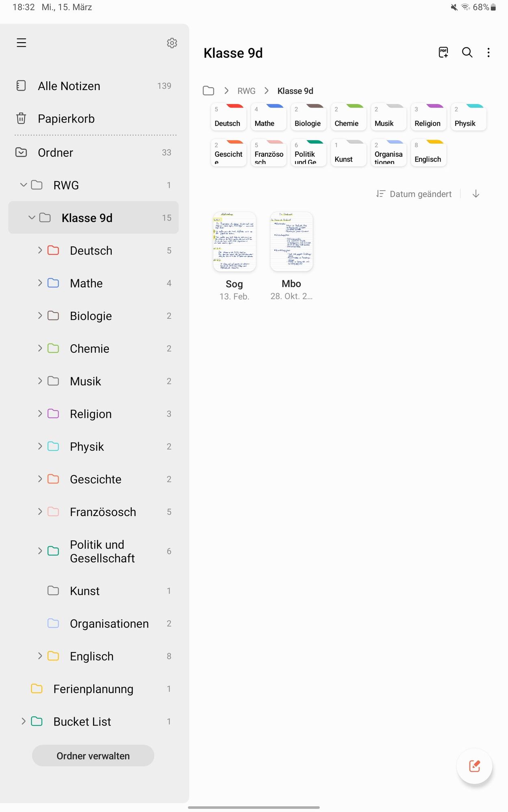Expand the Deutsch folder chevron
508x812 pixels.
40,251
